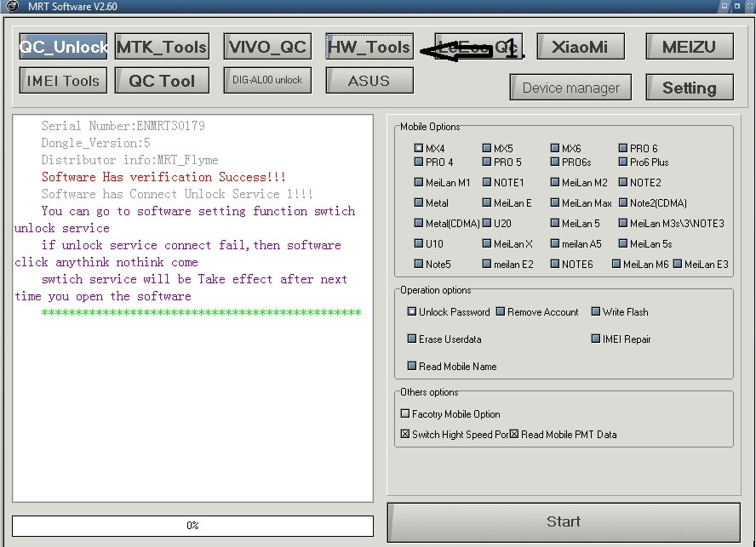Check the PRO6s model checkbox
Image resolution: width=756 pixels, height=547 pixels.
pos(554,162)
